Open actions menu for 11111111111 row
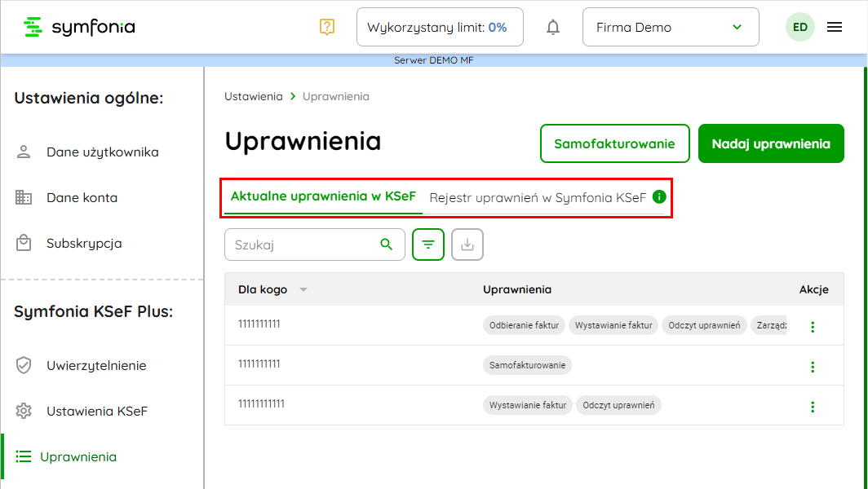The height and width of the screenshot is (489, 868). pos(813,407)
